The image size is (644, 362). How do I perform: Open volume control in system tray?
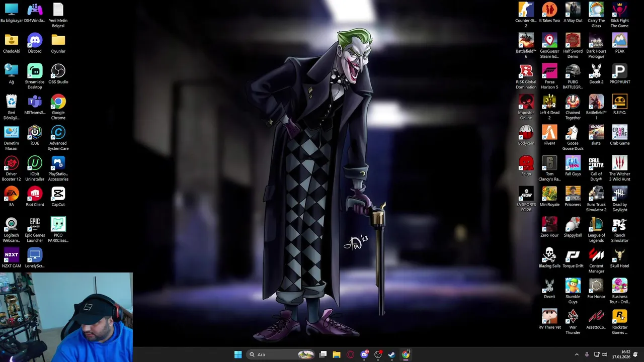604,354
